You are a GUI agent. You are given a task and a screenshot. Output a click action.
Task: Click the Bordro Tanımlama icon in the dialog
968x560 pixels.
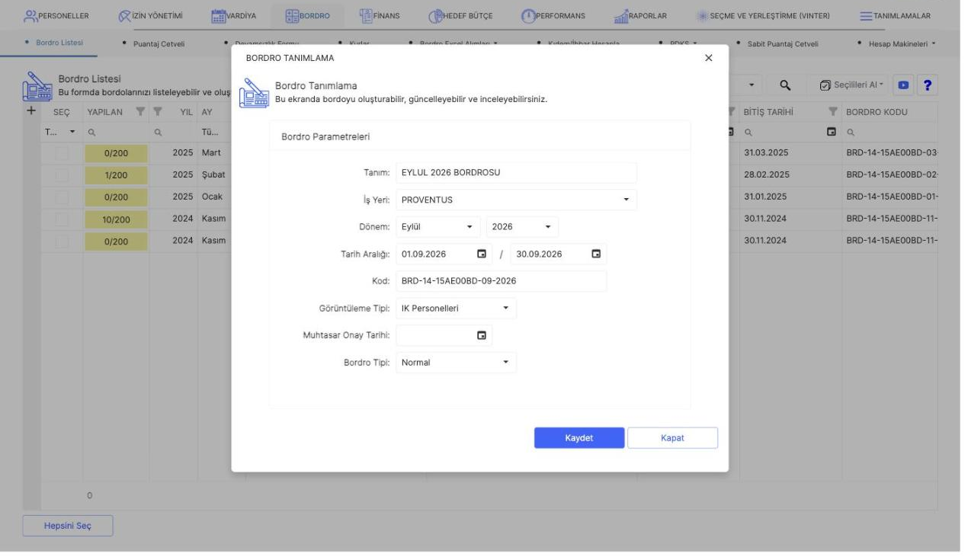click(255, 91)
